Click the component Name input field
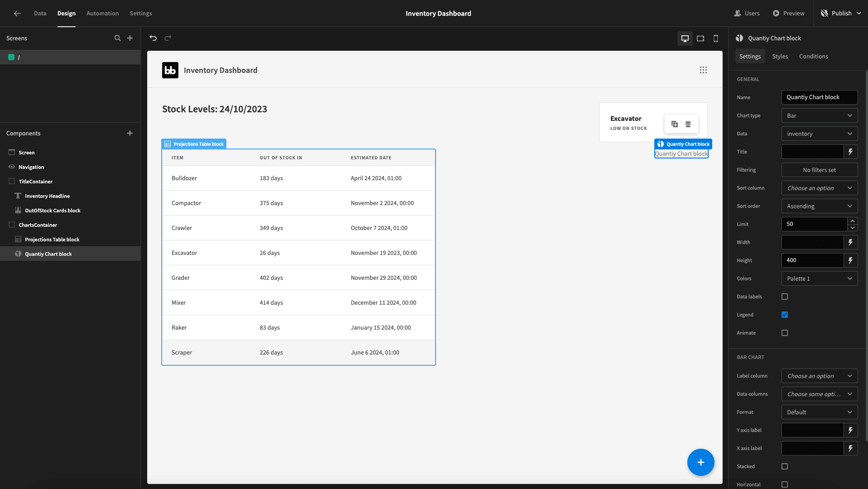 tap(820, 97)
